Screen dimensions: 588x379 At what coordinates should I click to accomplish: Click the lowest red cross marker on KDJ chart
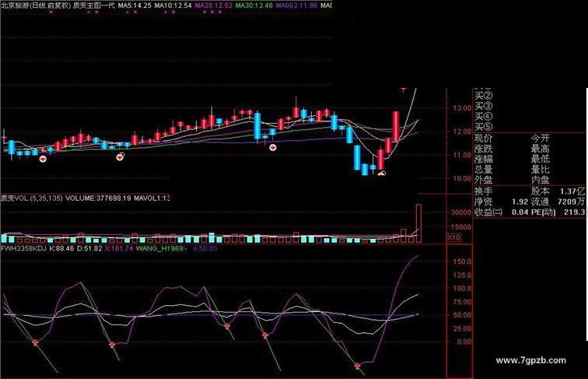(x=357, y=366)
